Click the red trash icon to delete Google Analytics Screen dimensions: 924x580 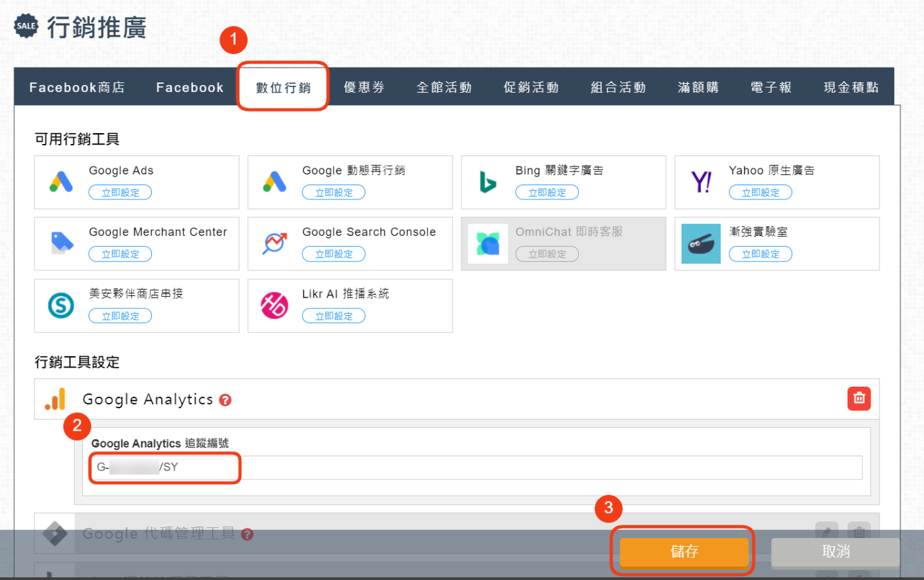point(858,398)
